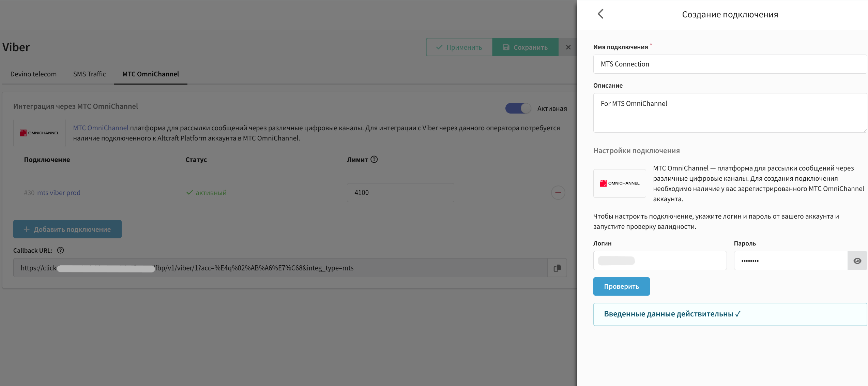This screenshot has height=386, width=868.
Task: Edit the limit field showing 4100
Action: pos(400,193)
